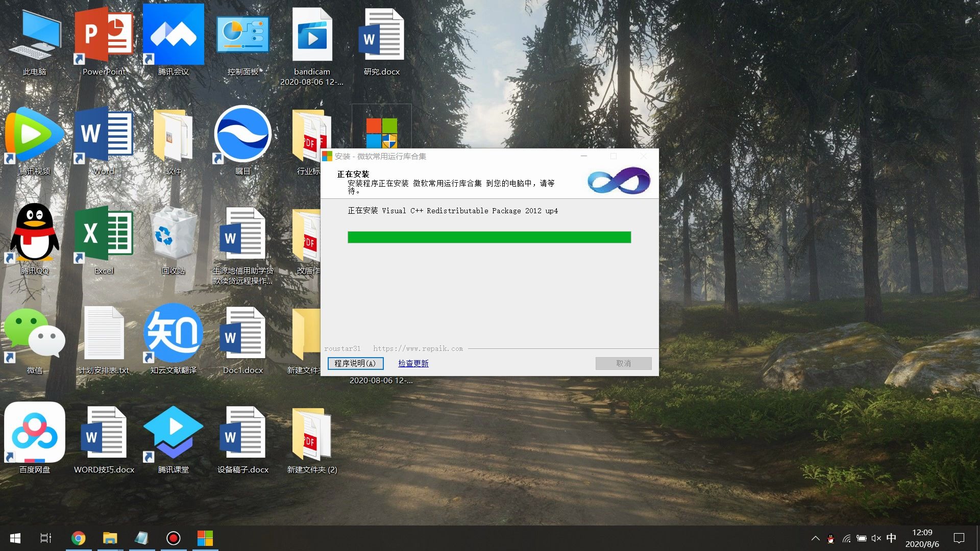Select the 研究.docx file
This screenshot has width=980, height=551.
point(381,36)
